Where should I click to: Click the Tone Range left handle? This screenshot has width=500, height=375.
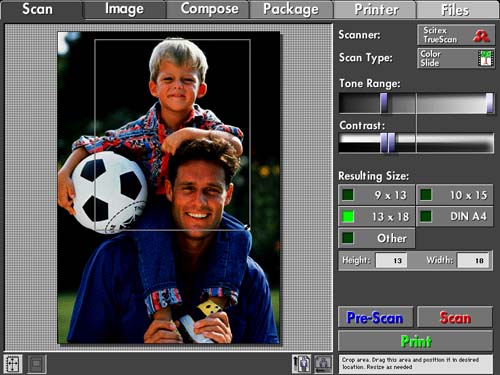coord(384,103)
